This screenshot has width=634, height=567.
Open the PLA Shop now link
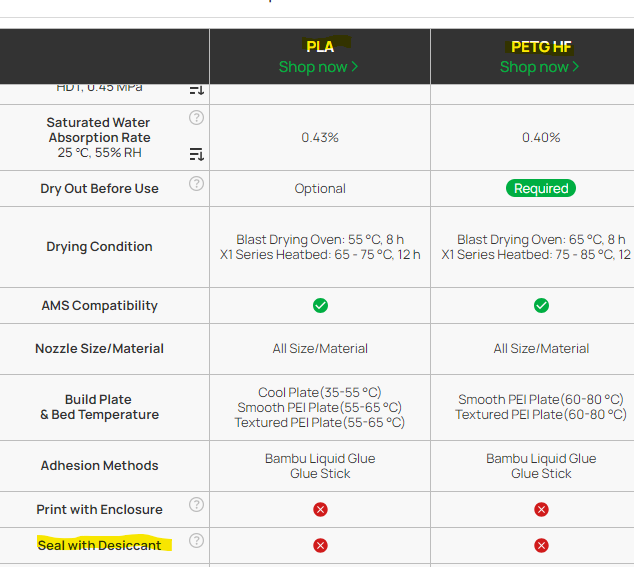click(x=319, y=67)
